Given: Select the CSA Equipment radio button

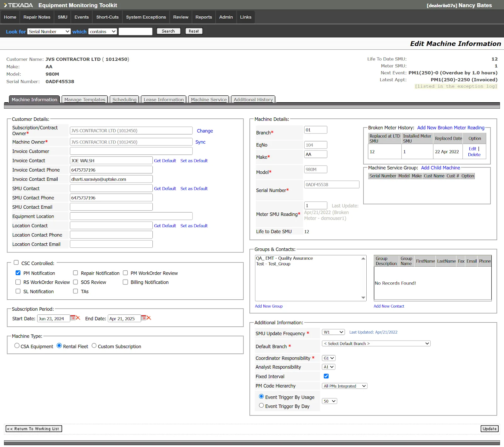Looking at the screenshot, I should click(x=17, y=346).
